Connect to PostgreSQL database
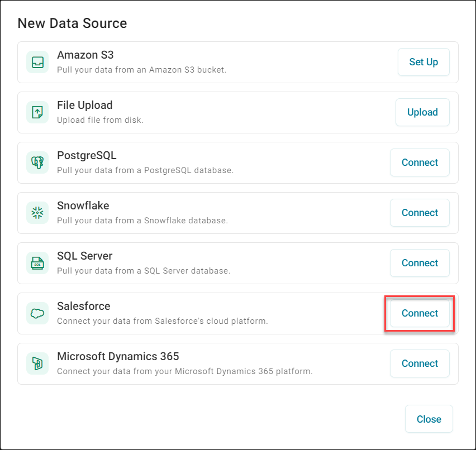This screenshot has width=476, height=450. [420, 162]
